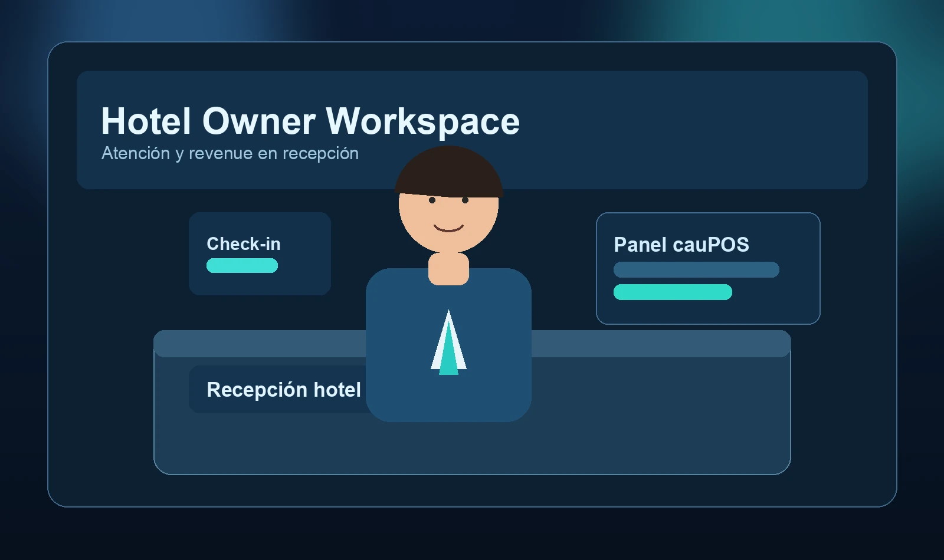Select the receptionist's dark hair
Screen dimensions: 944x560
(448, 171)
